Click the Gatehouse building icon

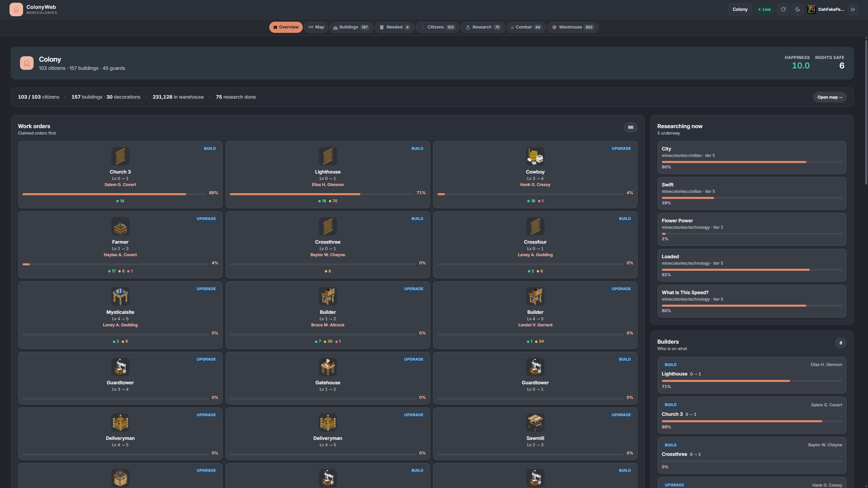[x=328, y=367]
